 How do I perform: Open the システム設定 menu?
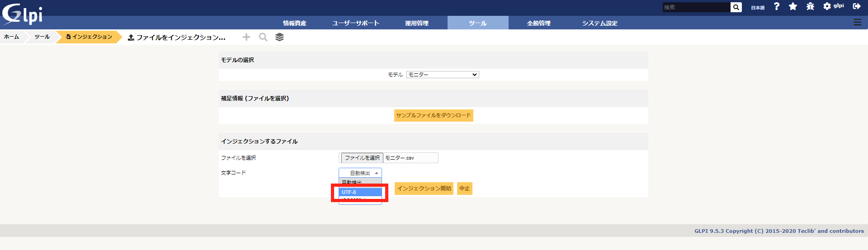pyautogui.click(x=599, y=23)
